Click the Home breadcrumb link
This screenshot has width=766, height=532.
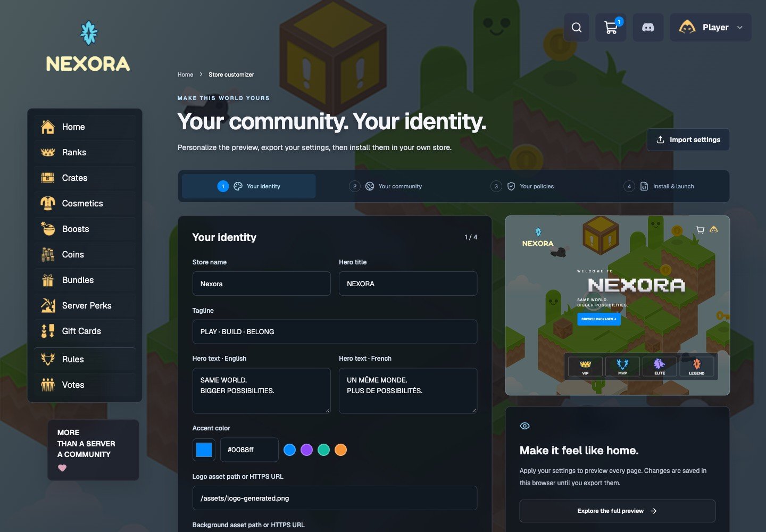pyautogui.click(x=185, y=74)
